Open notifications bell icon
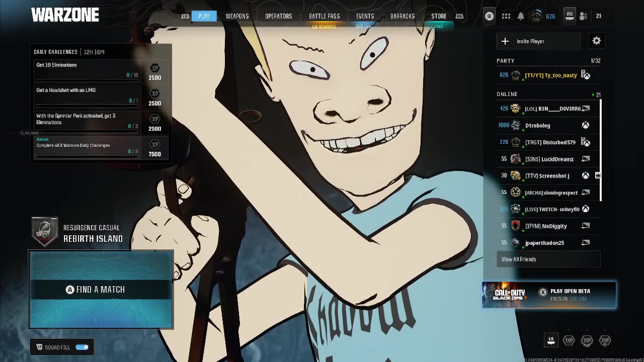 [x=521, y=16]
